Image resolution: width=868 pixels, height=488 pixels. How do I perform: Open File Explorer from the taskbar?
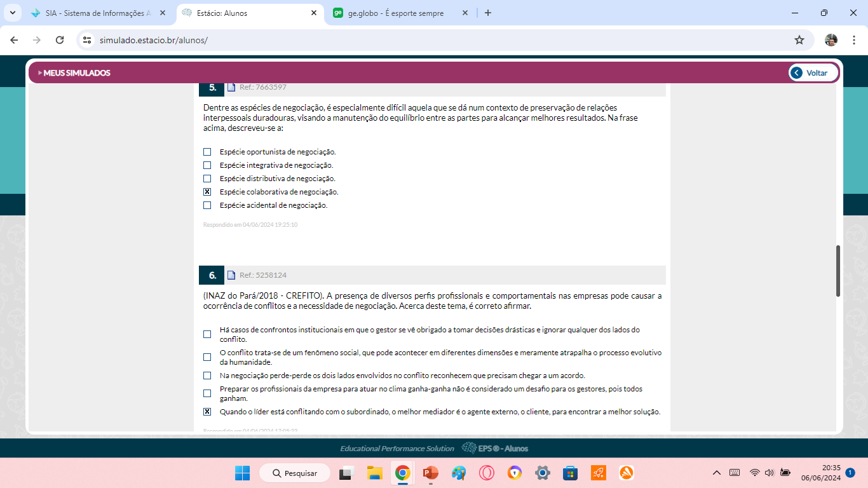(x=374, y=473)
